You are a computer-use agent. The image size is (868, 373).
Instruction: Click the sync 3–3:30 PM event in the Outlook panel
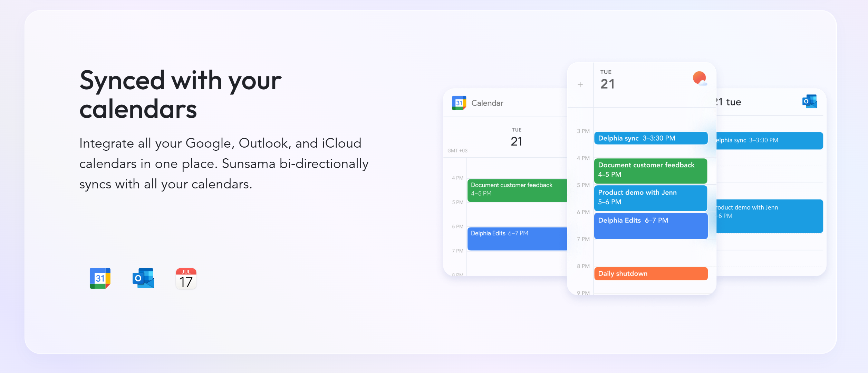[x=770, y=141]
